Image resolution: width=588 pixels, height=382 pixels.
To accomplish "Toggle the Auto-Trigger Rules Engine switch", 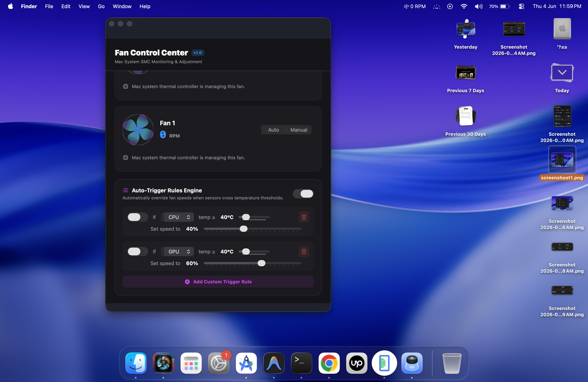I will click(303, 194).
